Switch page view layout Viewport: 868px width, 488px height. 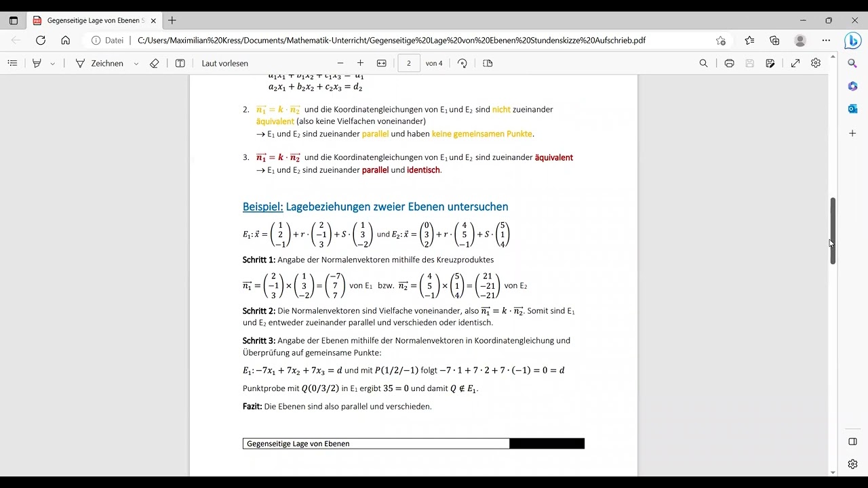[488, 63]
